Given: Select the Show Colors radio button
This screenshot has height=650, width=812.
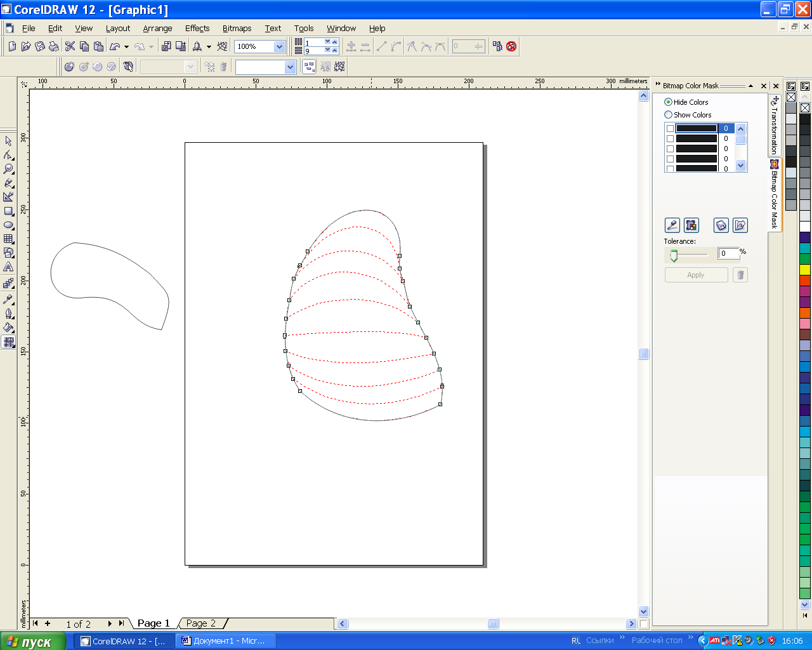Looking at the screenshot, I should pyautogui.click(x=668, y=115).
